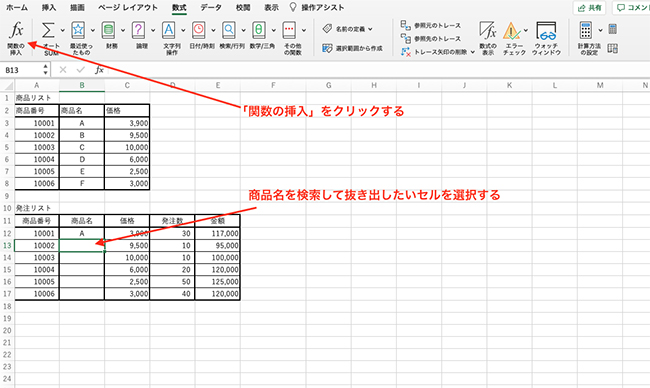Switch to the 描画 tab
Screen dimensions: 650x388
point(78,7)
